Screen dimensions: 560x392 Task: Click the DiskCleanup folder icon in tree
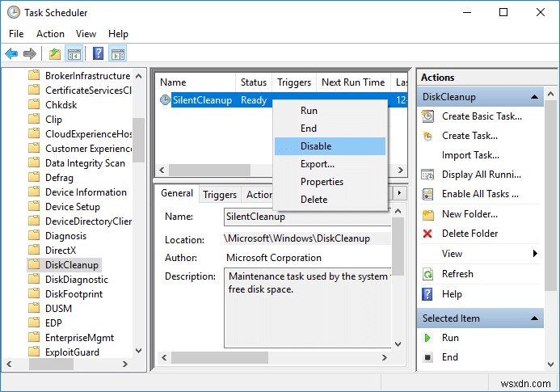click(34, 265)
